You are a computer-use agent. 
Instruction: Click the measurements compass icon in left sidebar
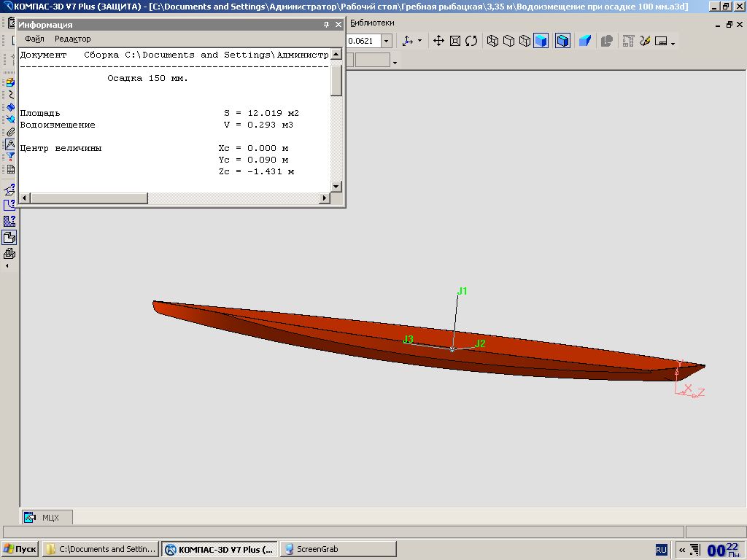point(9,144)
